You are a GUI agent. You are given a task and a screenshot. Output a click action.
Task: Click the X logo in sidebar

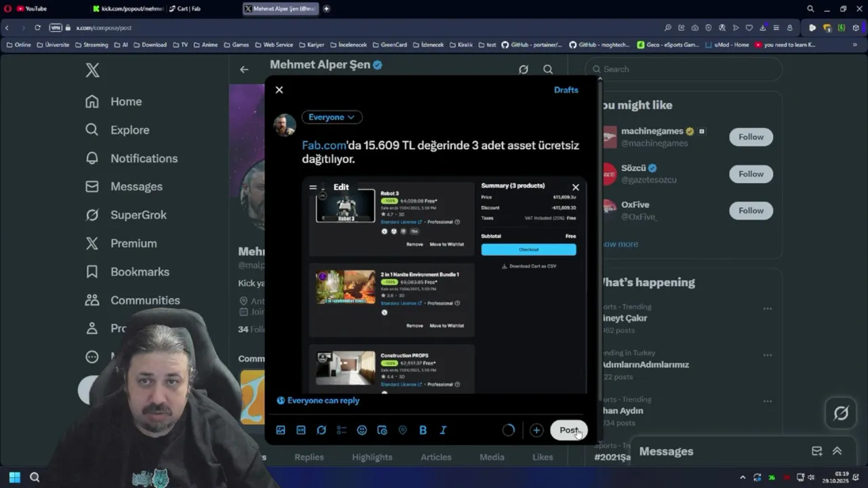93,69
